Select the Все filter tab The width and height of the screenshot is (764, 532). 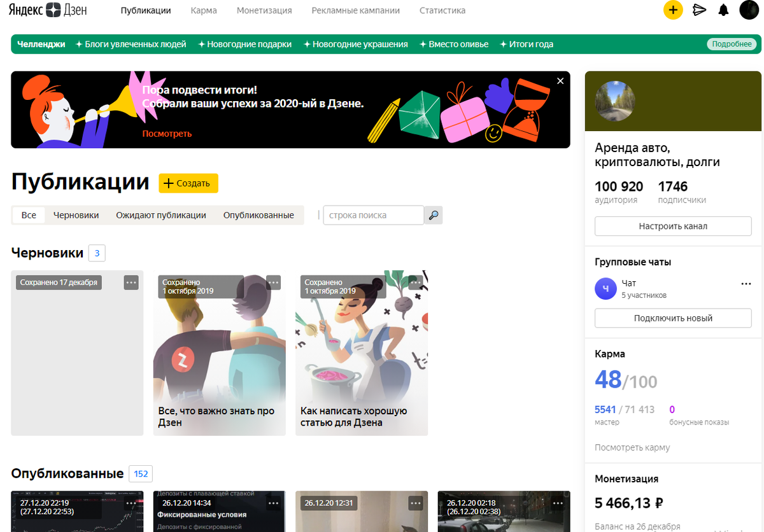click(29, 215)
